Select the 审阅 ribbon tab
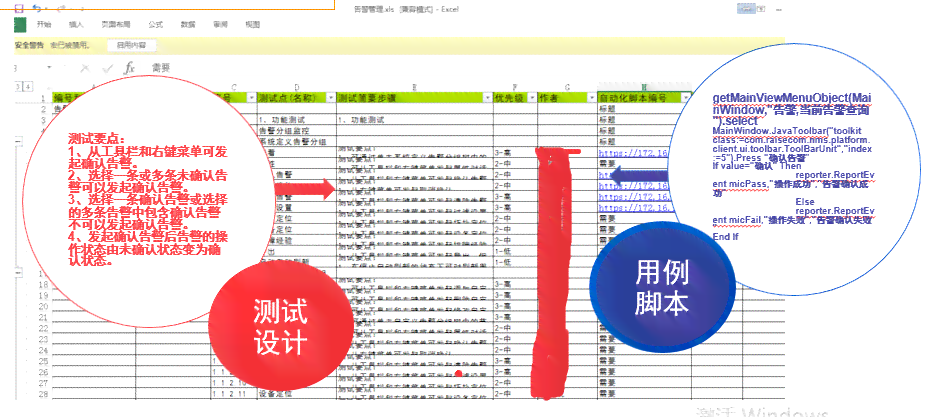 tap(220, 25)
